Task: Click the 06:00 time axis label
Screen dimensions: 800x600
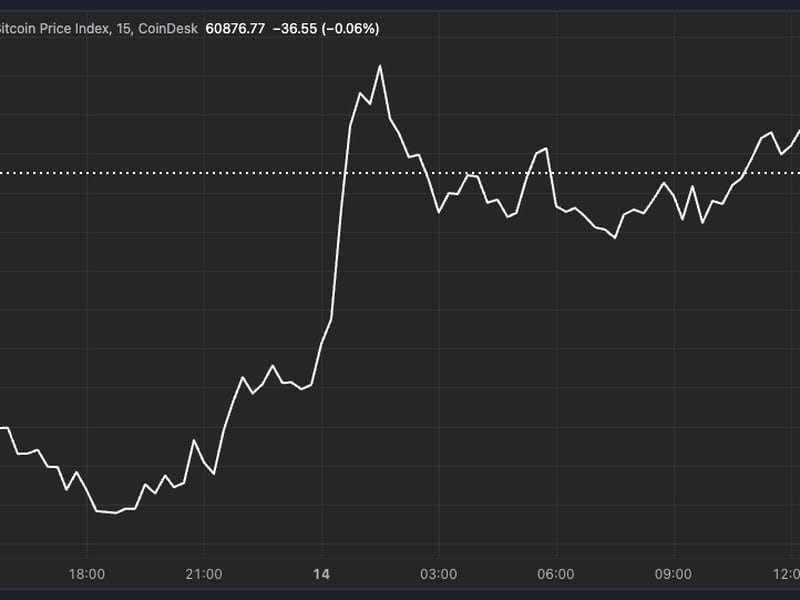Action: (x=555, y=575)
